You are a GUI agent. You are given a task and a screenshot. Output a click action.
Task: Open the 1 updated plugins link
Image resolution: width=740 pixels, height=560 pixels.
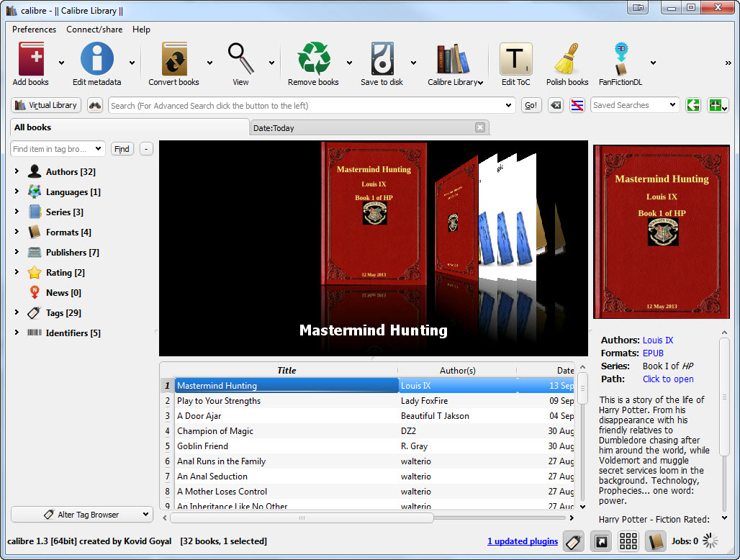523,541
